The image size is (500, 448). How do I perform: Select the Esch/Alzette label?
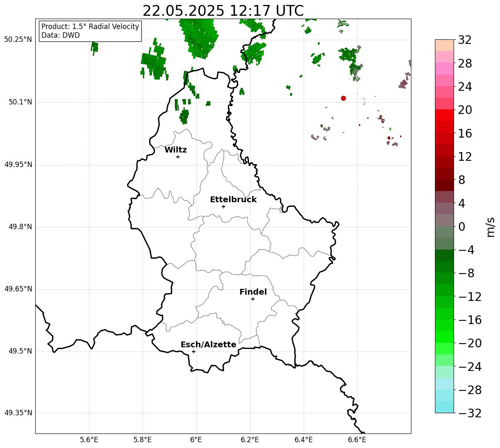pyautogui.click(x=208, y=345)
